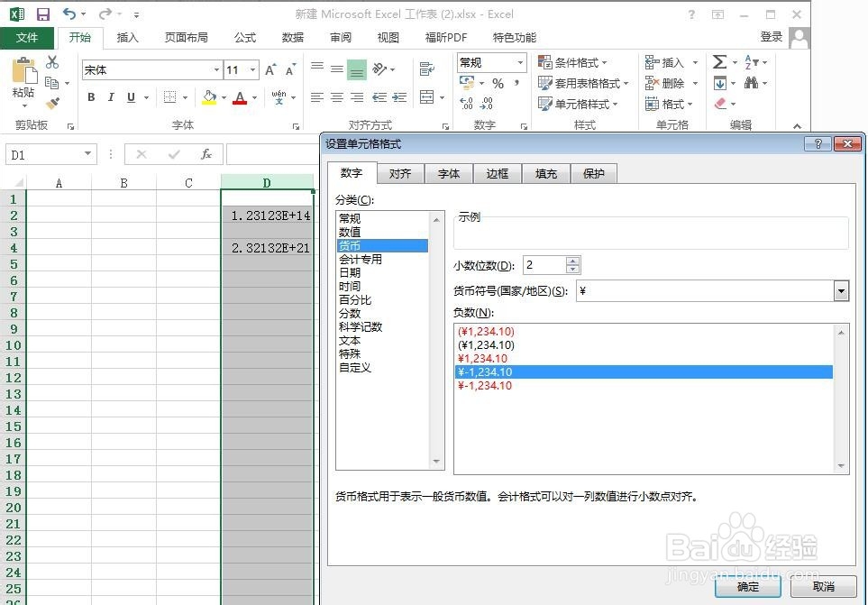The image size is (868, 605).
Task: Click the AutoSum sigma icon
Action: [719, 62]
